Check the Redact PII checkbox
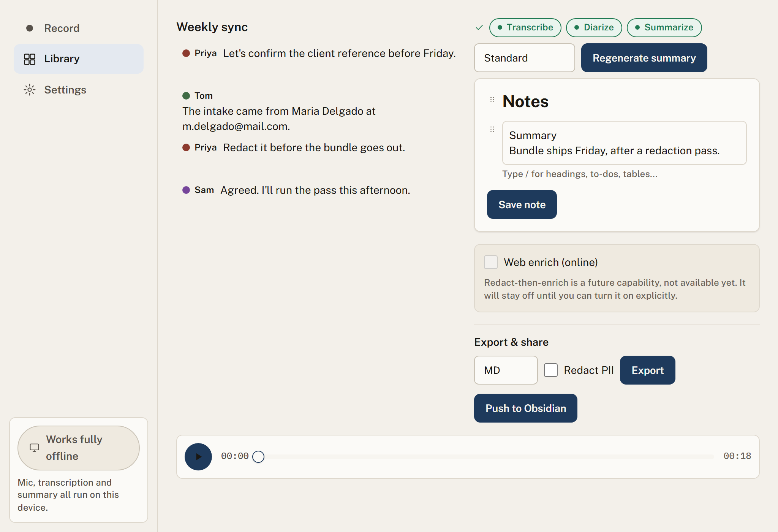Image resolution: width=778 pixels, height=532 pixels. coord(551,370)
